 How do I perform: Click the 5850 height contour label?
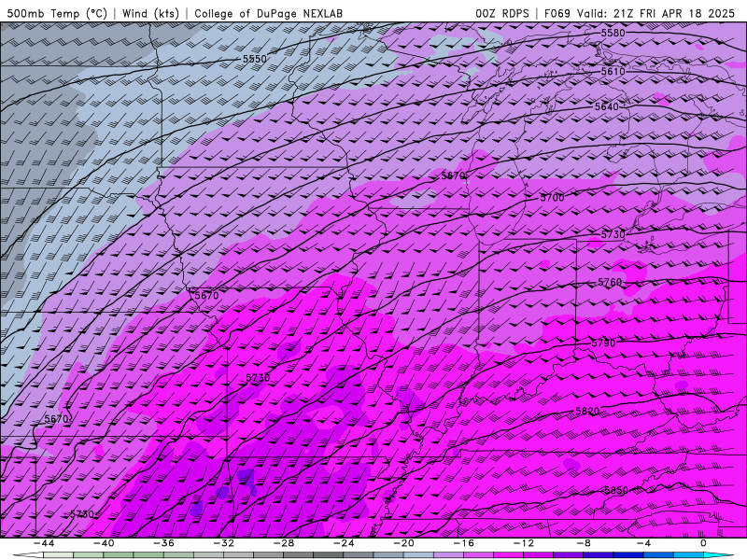[616, 491]
